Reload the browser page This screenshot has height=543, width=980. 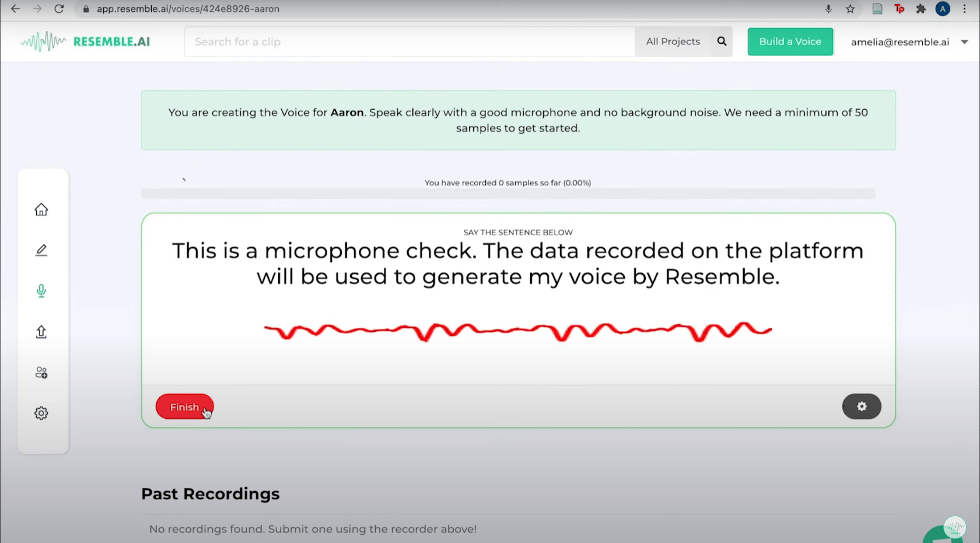(x=59, y=9)
